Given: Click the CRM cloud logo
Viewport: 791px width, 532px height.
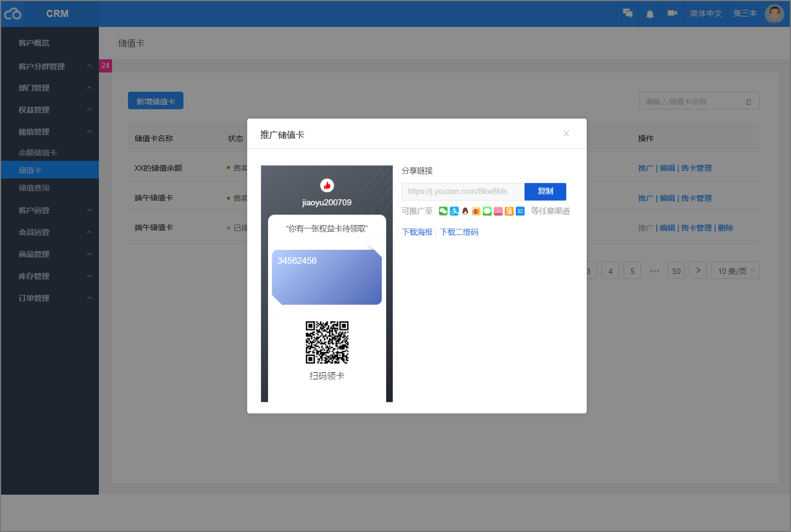Looking at the screenshot, I should (x=13, y=14).
